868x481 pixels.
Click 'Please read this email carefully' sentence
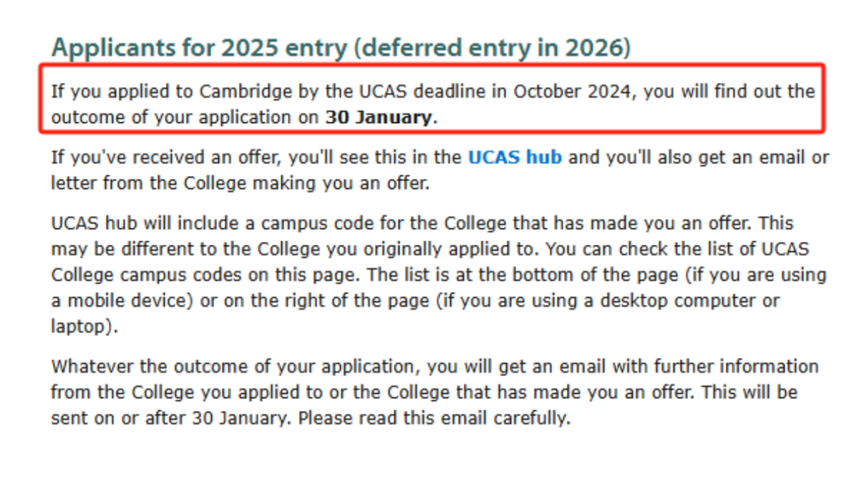click(x=434, y=417)
